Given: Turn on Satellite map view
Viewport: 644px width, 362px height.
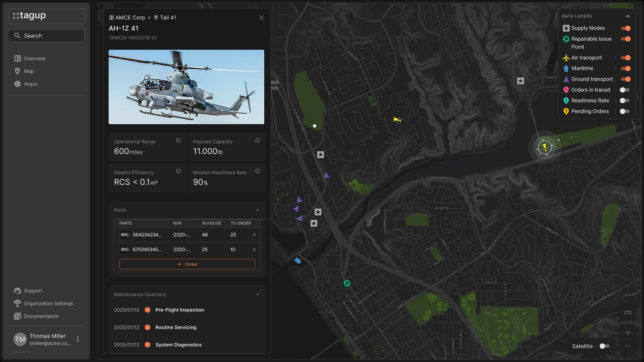Looking at the screenshot, I should click(604, 346).
